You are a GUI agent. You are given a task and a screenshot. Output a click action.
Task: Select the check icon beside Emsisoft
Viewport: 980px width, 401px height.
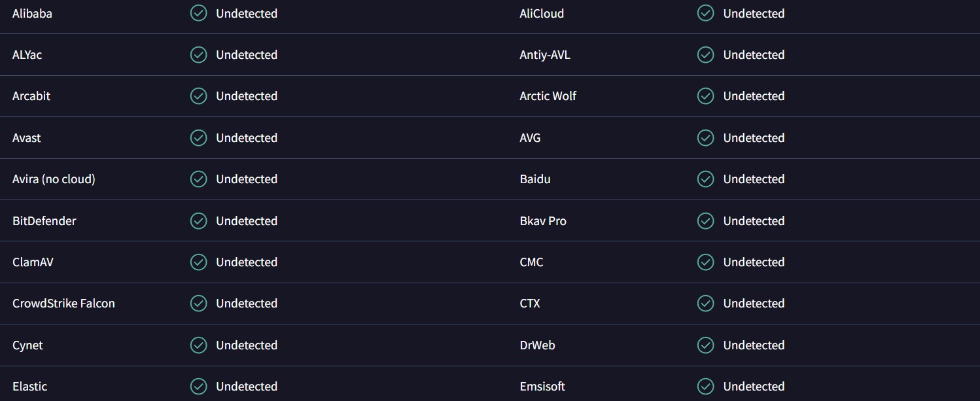click(x=705, y=386)
